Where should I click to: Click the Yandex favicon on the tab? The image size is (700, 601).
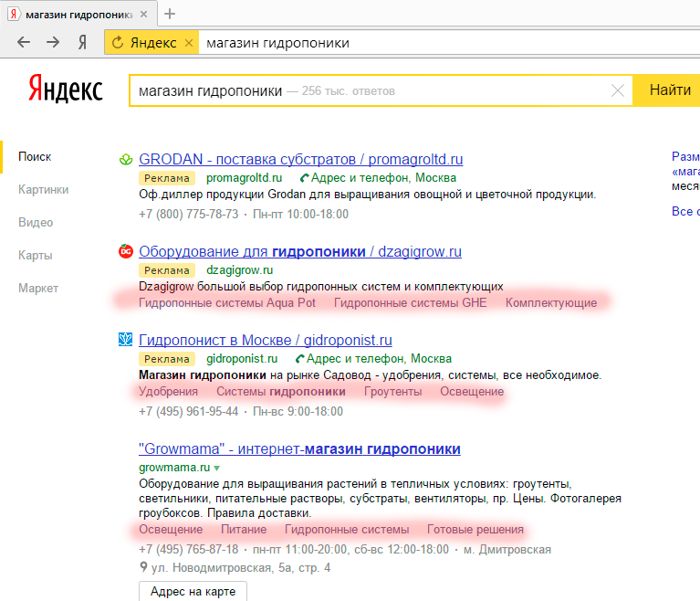(x=14, y=15)
